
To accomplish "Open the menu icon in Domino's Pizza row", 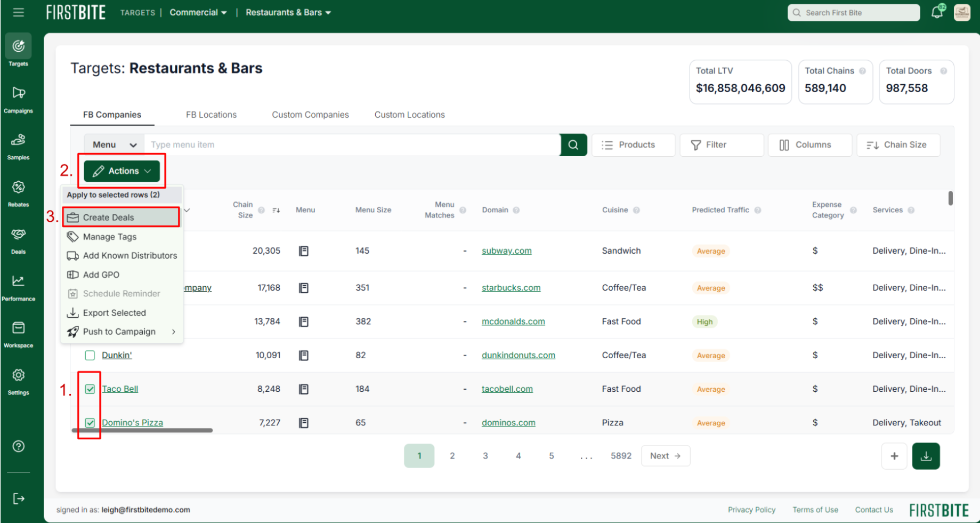I will [304, 423].
